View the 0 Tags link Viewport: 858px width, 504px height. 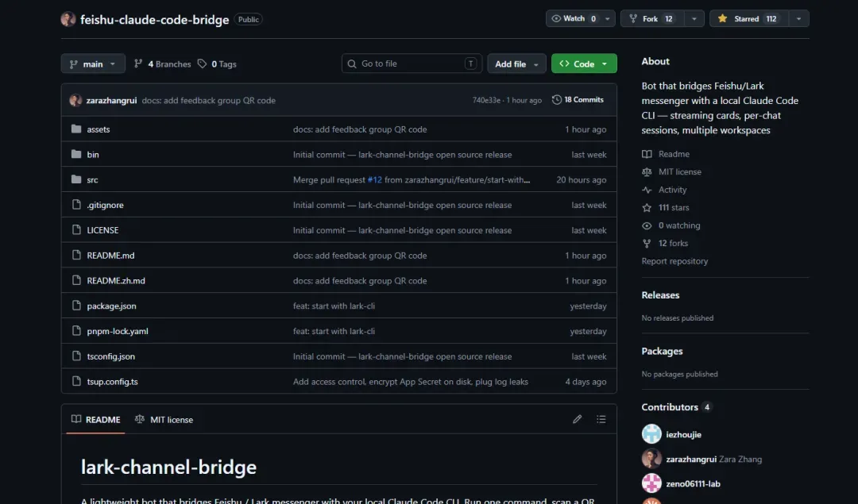click(x=217, y=64)
